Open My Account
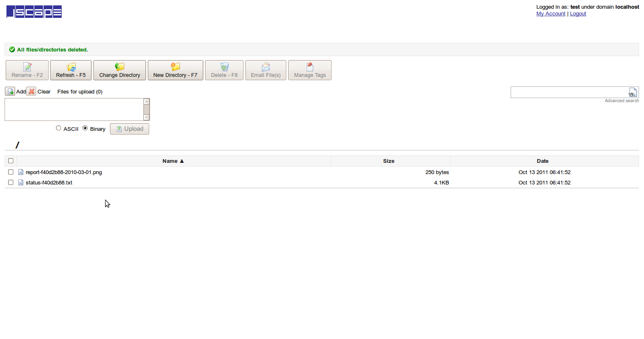This screenshot has width=644, height=339. click(x=551, y=13)
